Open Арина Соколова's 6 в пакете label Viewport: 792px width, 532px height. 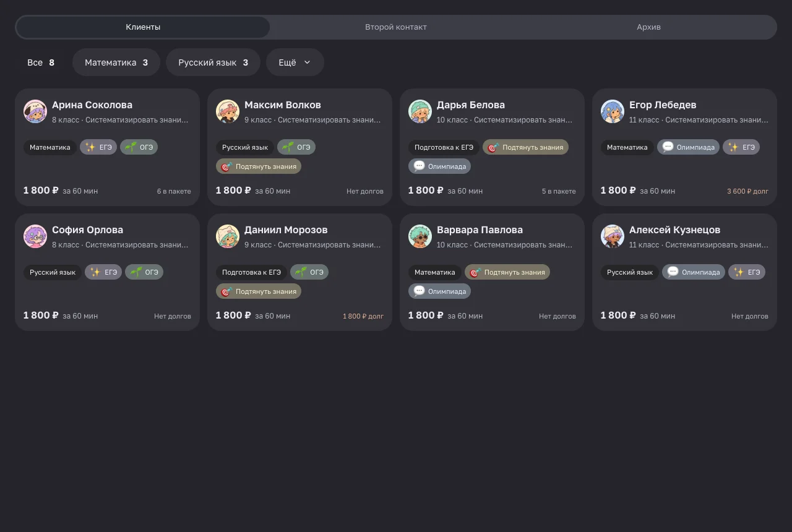point(174,191)
